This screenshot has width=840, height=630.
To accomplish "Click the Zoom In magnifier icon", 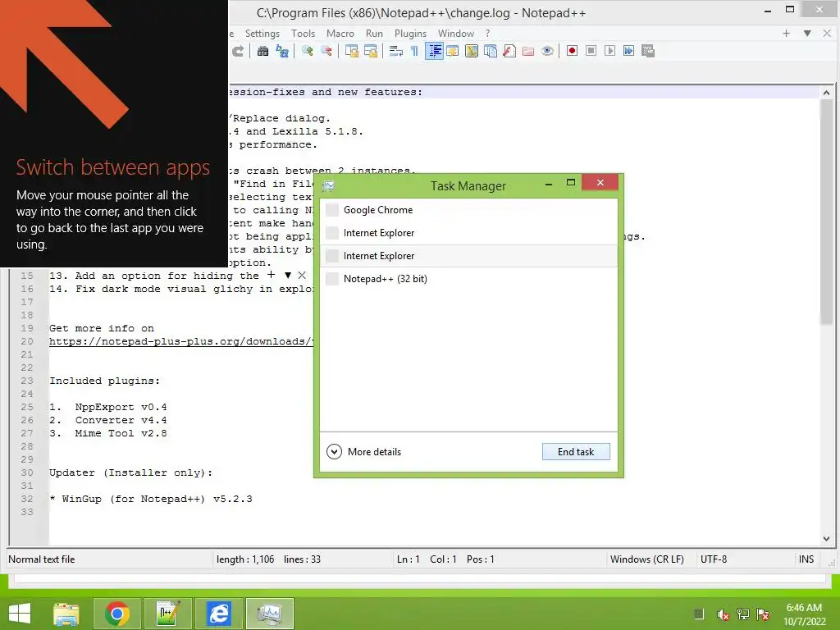I will [307, 51].
